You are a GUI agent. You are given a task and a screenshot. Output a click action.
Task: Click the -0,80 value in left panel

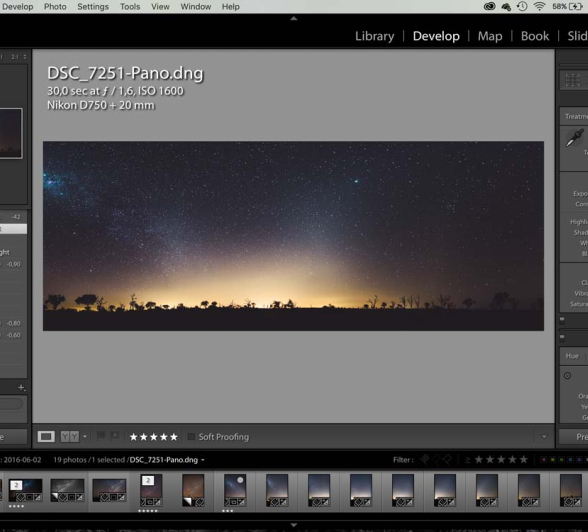pos(14,323)
